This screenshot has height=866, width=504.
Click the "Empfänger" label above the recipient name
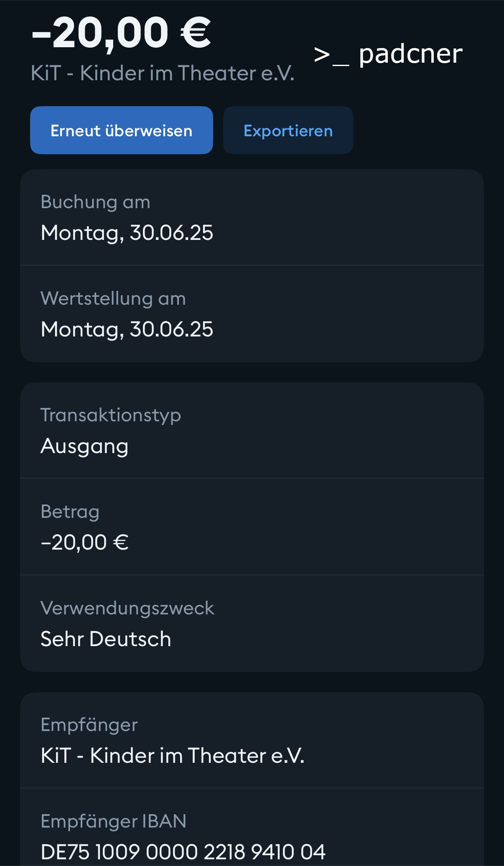pyautogui.click(x=89, y=725)
